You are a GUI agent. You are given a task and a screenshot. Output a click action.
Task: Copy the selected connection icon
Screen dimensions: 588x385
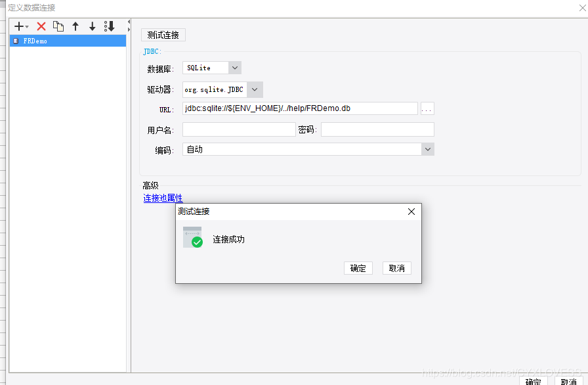[58, 26]
